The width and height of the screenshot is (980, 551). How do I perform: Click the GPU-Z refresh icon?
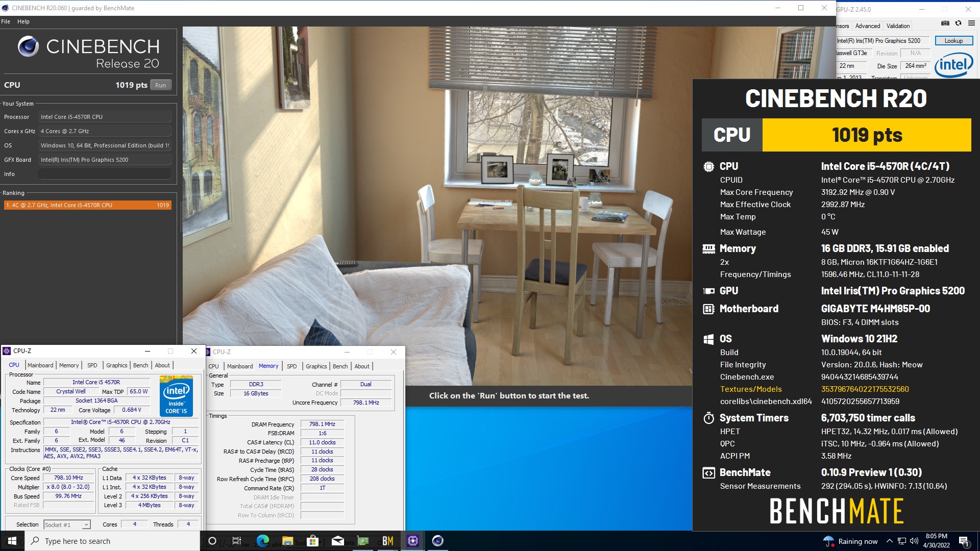(958, 23)
